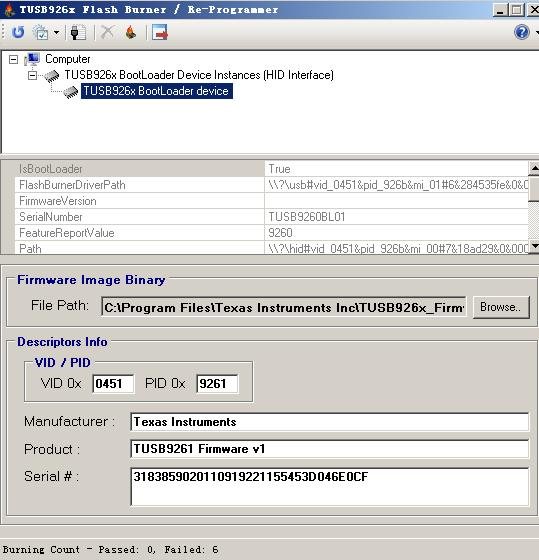
Task: Click the red arrow exit toolbar icon
Action: pos(160,32)
